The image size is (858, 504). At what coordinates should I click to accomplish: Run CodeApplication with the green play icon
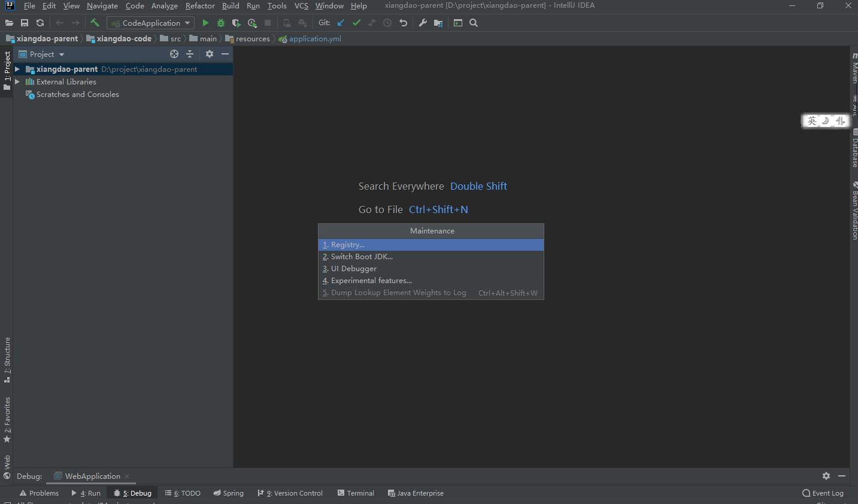205,23
